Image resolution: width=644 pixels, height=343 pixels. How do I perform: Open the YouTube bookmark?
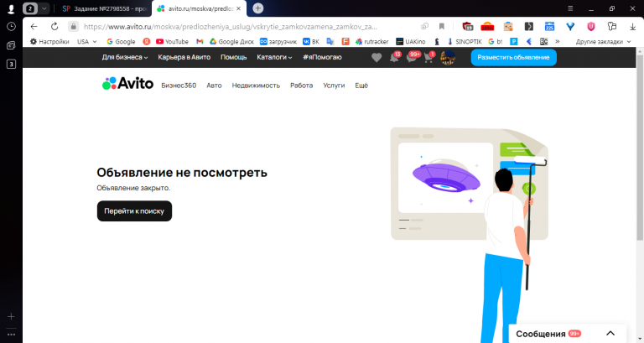point(172,41)
